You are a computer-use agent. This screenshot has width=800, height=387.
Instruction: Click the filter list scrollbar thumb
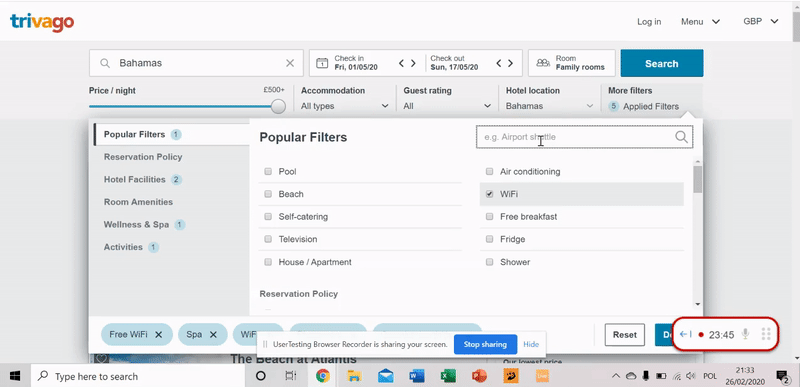point(697,179)
